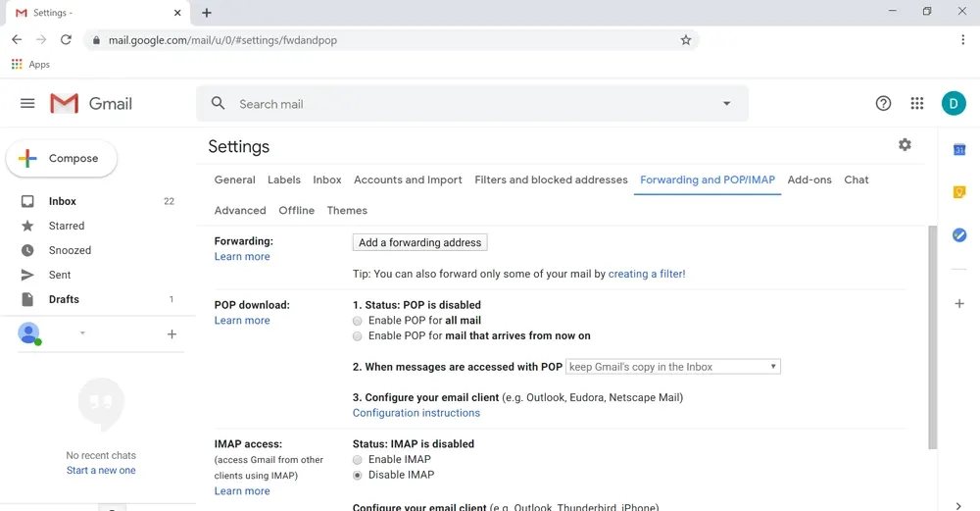Screen dimensions: 980x511
Task: Open Google Calendar side panel icon
Action: [959, 149]
